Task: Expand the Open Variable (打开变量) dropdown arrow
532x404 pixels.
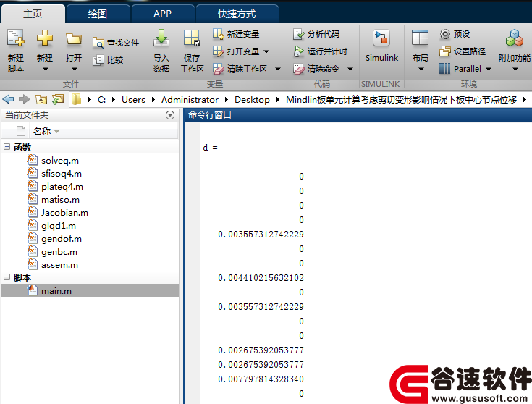Action: [266, 51]
